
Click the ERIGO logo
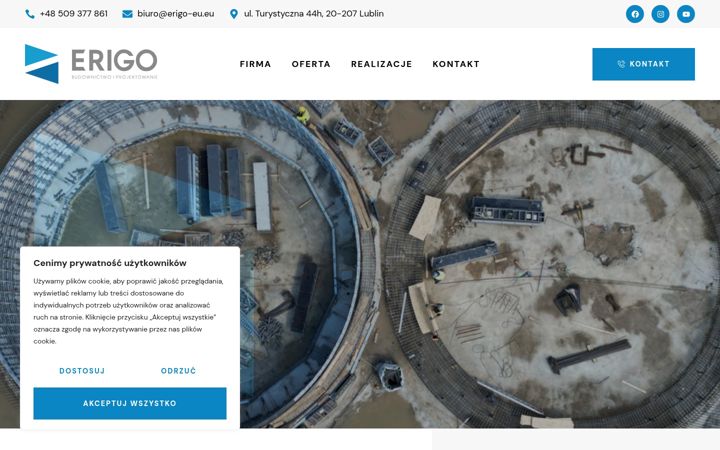point(91,64)
